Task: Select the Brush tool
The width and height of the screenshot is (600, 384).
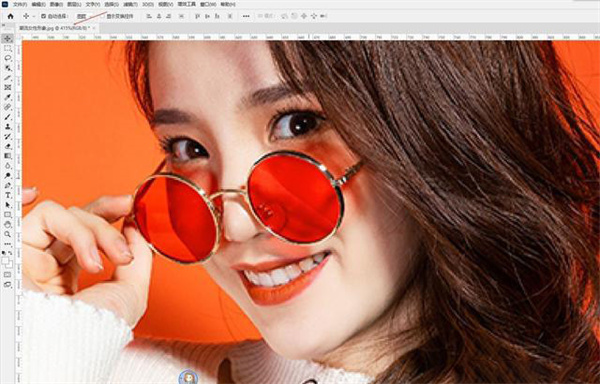Action: 8,117
